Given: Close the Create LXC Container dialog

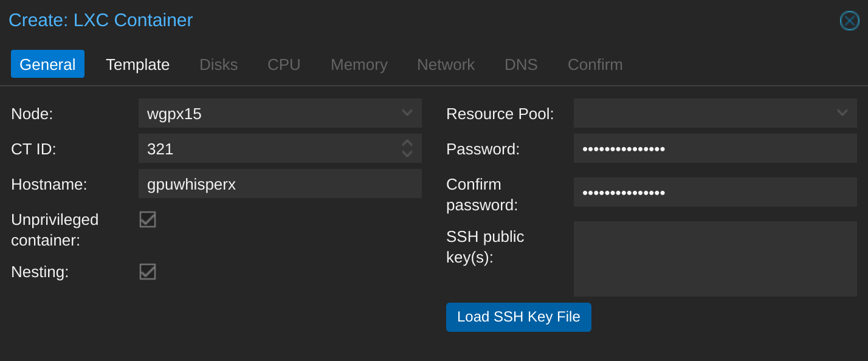Looking at the screenshot, I should [849, 21].
